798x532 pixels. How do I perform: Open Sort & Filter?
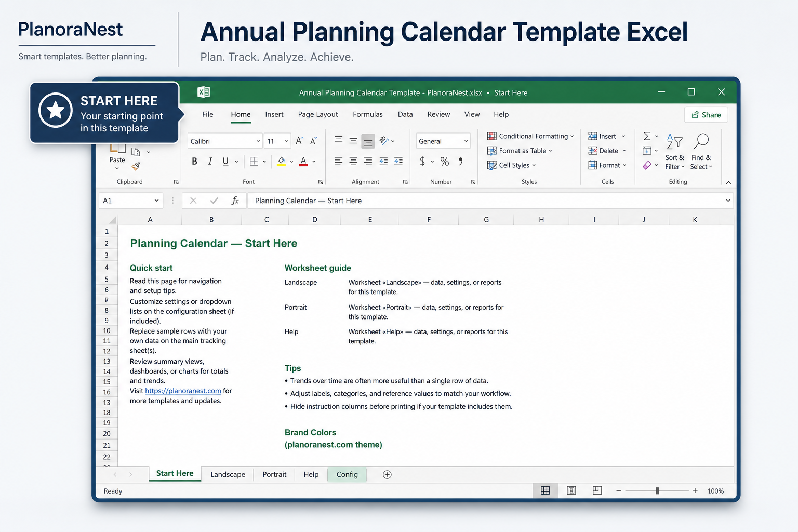pos(674,151)
